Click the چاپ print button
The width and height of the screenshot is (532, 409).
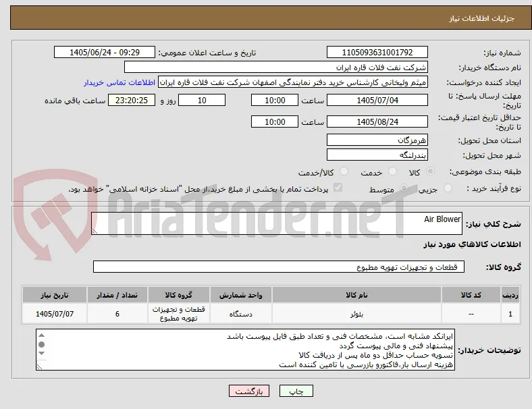click(x=296, y=391)
